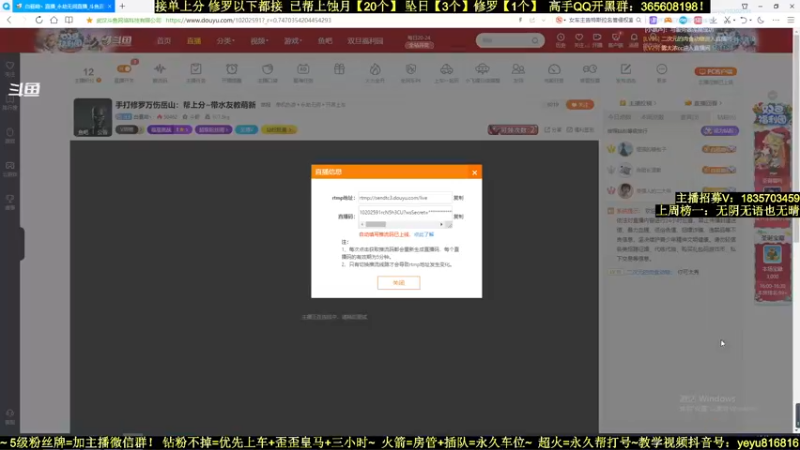Click the bookmark star in address bar

coord(89,20)
